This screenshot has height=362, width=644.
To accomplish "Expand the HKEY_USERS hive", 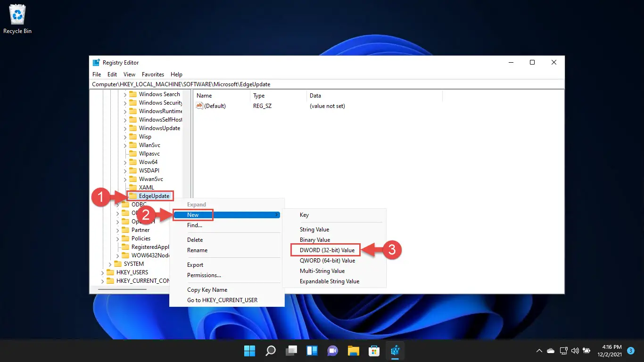I will point(102,272).
